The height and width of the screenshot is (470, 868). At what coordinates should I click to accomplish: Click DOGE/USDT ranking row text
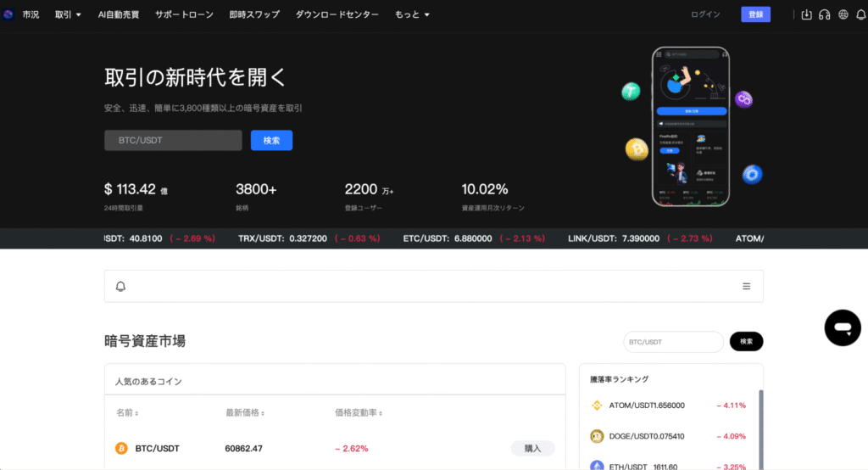coord(647,437)
